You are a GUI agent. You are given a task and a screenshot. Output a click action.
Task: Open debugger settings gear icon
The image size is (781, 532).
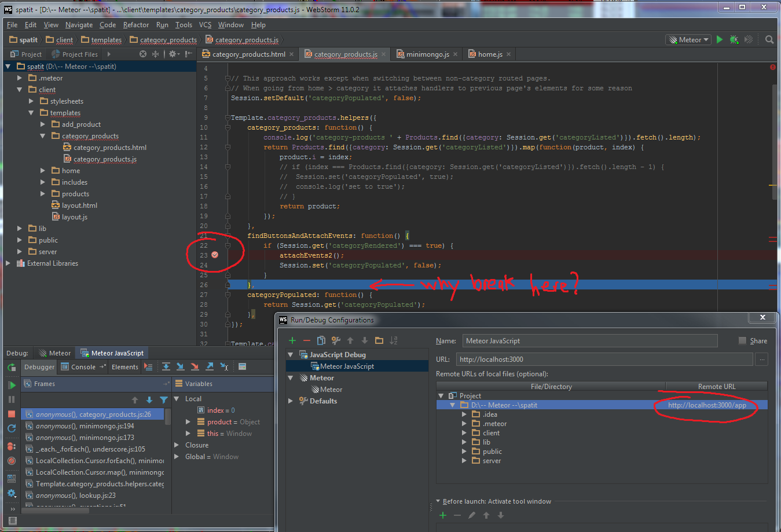tap(12, 493)
